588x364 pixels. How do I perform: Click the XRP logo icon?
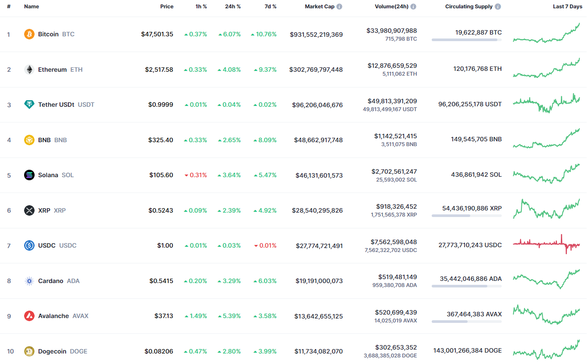coord(29,210)
